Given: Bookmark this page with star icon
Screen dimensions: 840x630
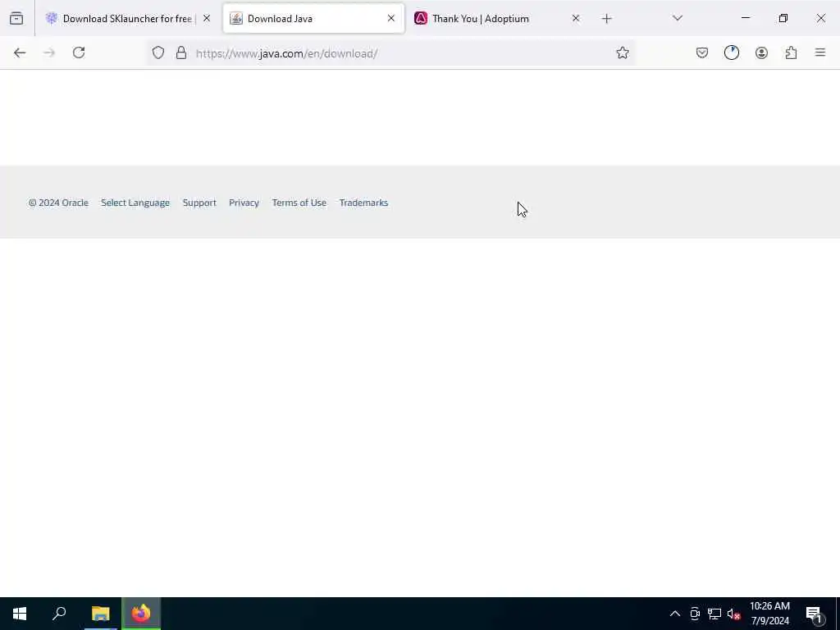Looking at the screenshot, I should tap(623, 53).
